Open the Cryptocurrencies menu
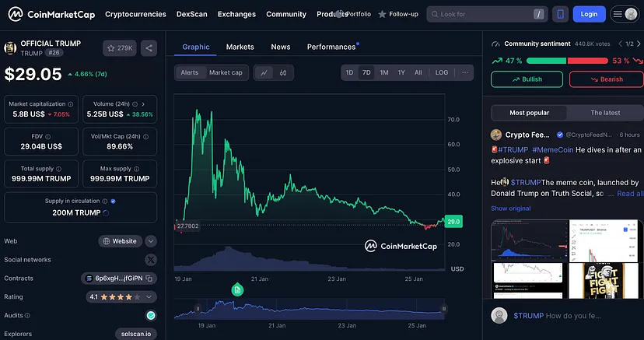Image resolution: width=644 pixels, height=340 pixels. 135,14
